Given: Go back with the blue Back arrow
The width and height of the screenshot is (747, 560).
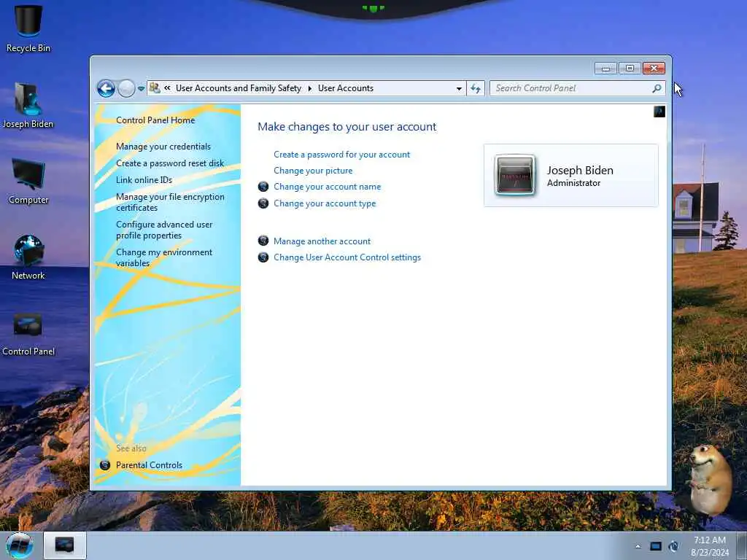Looking at the screenshot, I should [106, 88].
